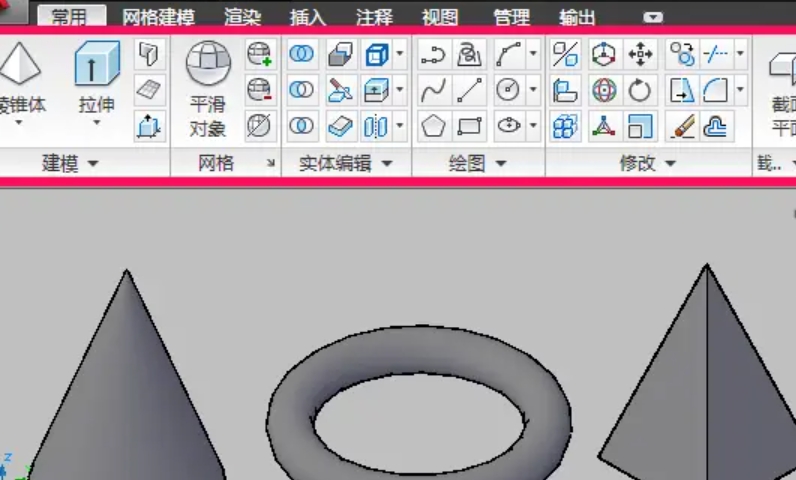Image resolution: width=796 pixels, height=480 pixels.
Task: Click the Rotate tool in the Modify panel
Action: 640,90
